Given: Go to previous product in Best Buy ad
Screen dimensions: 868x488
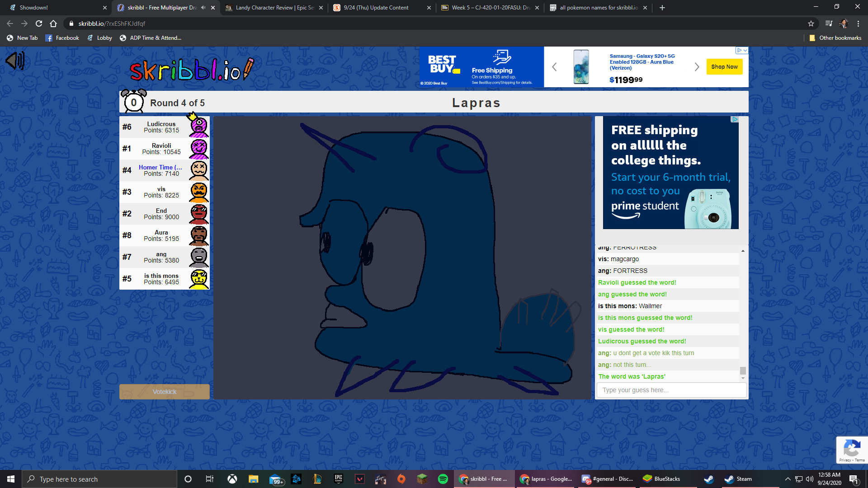Looking at the screenshot, I should coord(554,67).
